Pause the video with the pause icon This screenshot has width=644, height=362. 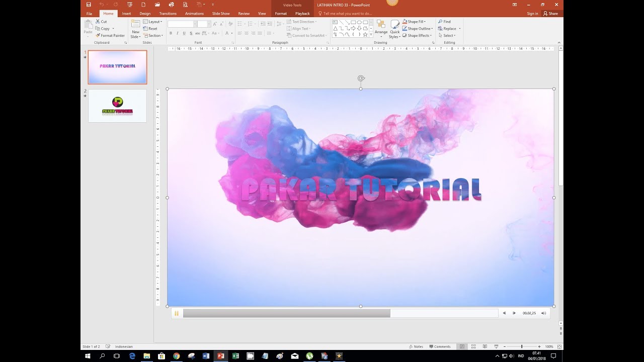tap(177, 313)
